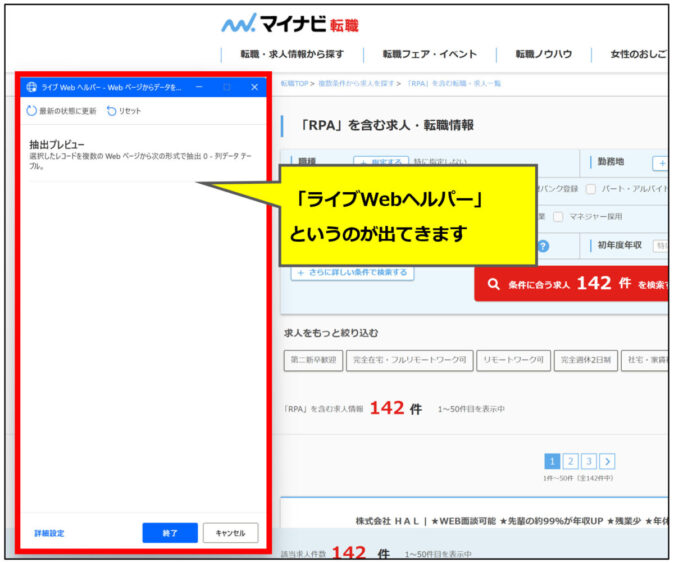The height and width of the screenshot is (563, 674).
Task: Select 社宅・家賃 filter tag
Action: 645,360
